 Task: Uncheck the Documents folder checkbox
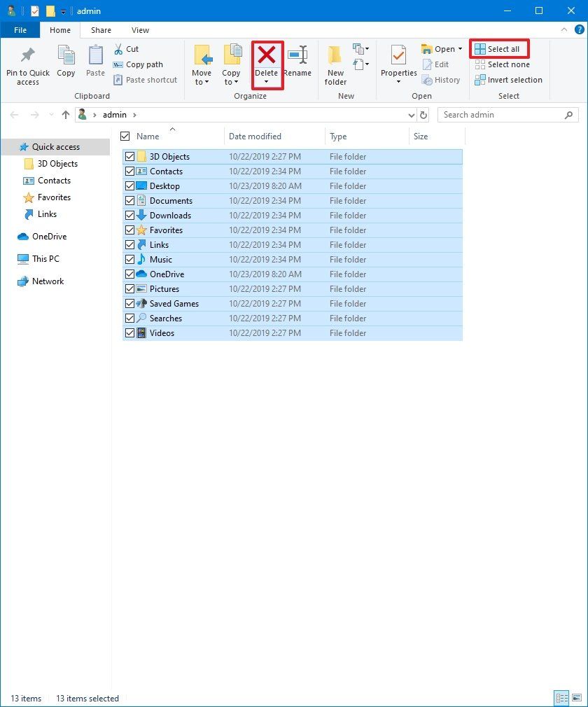coord(129,200)
